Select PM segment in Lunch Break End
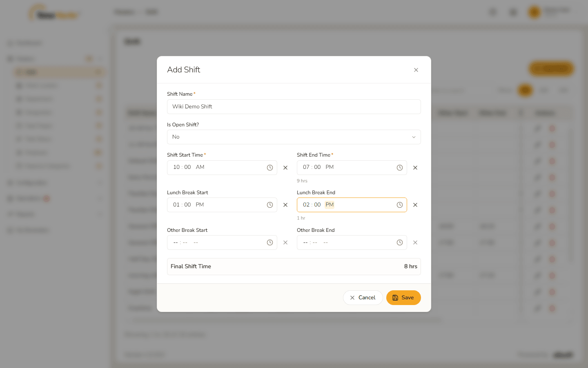The width and height of the screenshot is (588, 368). click(330, 205)
